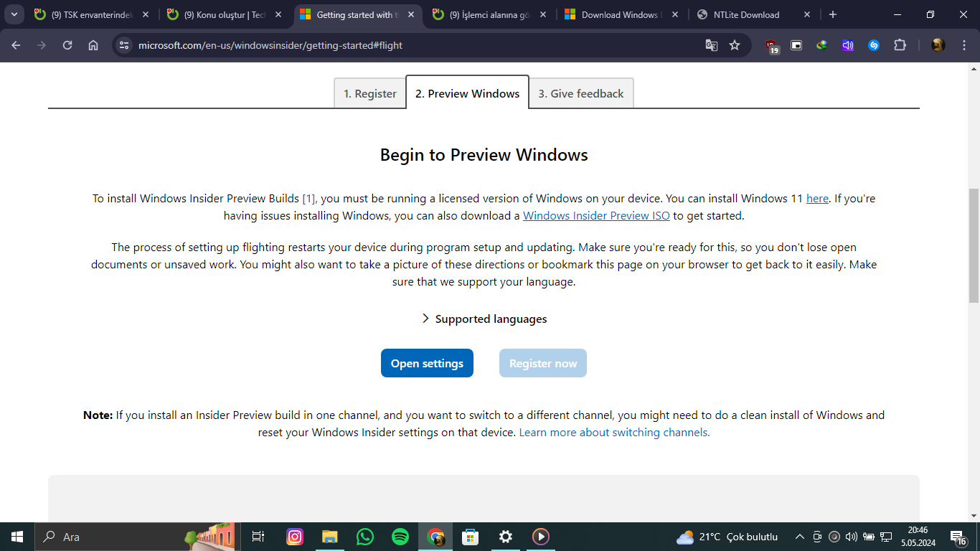Open the browser home page
Image resolution: width=980 pixels, height=551 pixels.
[93, 45]
